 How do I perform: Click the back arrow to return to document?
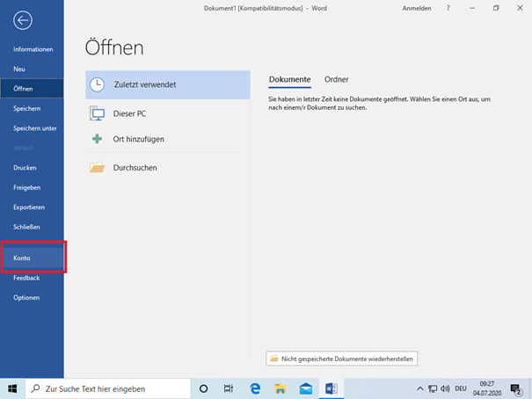click(23, 19)
